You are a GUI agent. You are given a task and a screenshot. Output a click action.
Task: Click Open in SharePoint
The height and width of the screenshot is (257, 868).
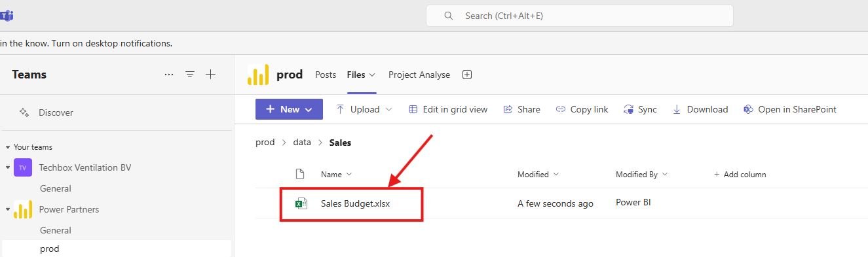(x=790, y=109)
